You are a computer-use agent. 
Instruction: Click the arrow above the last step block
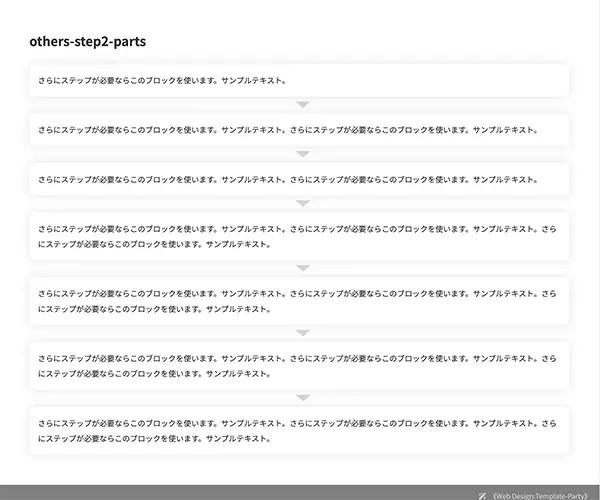point(303,397)
